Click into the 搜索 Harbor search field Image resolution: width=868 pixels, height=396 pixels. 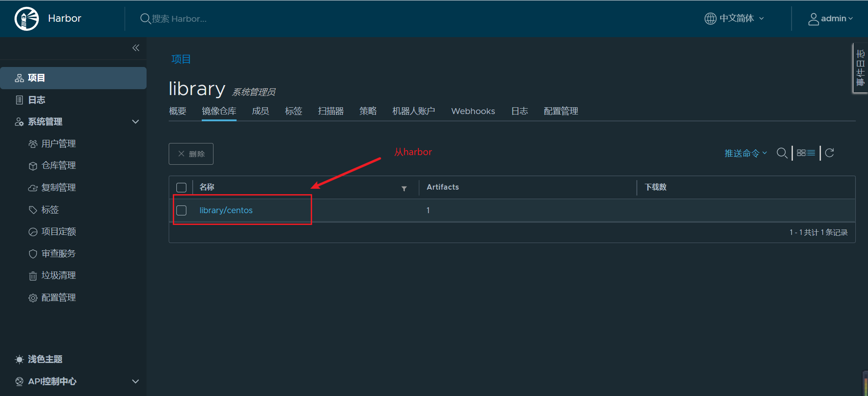coord(179,19)
